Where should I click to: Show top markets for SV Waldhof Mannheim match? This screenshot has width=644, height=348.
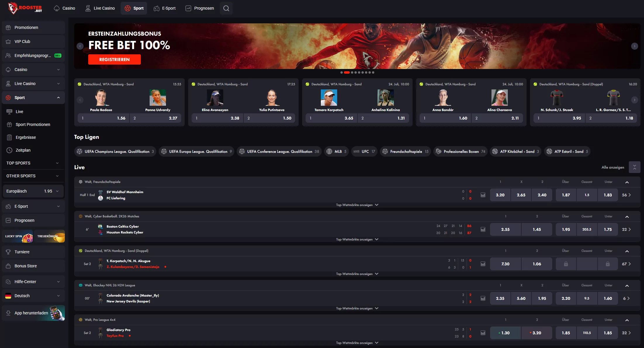pos(357,205)
